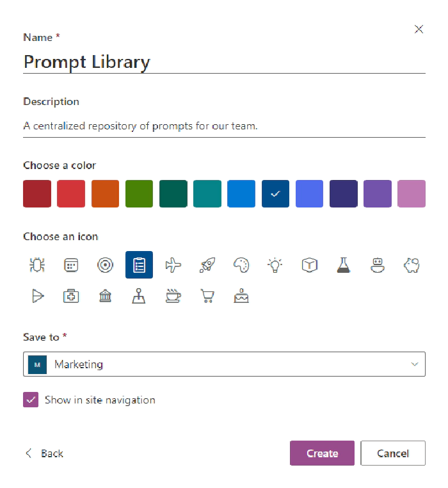Choose the birthday cake icon
Screen dimensions: 448x488
241,296
